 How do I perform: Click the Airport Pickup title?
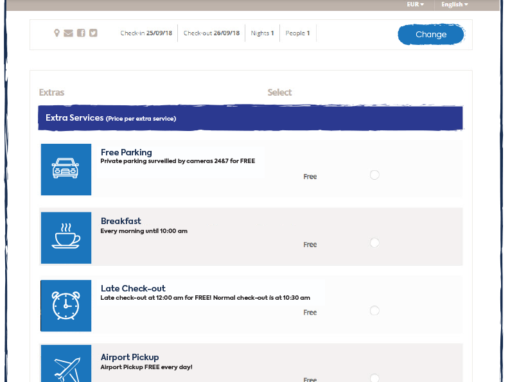(x=130, y=357)
